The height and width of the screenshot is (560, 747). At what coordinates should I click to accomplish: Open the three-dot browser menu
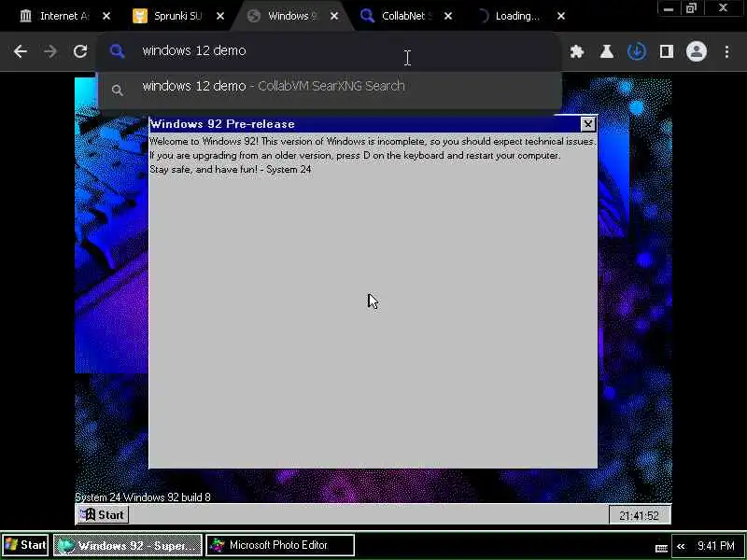(726, 51)
